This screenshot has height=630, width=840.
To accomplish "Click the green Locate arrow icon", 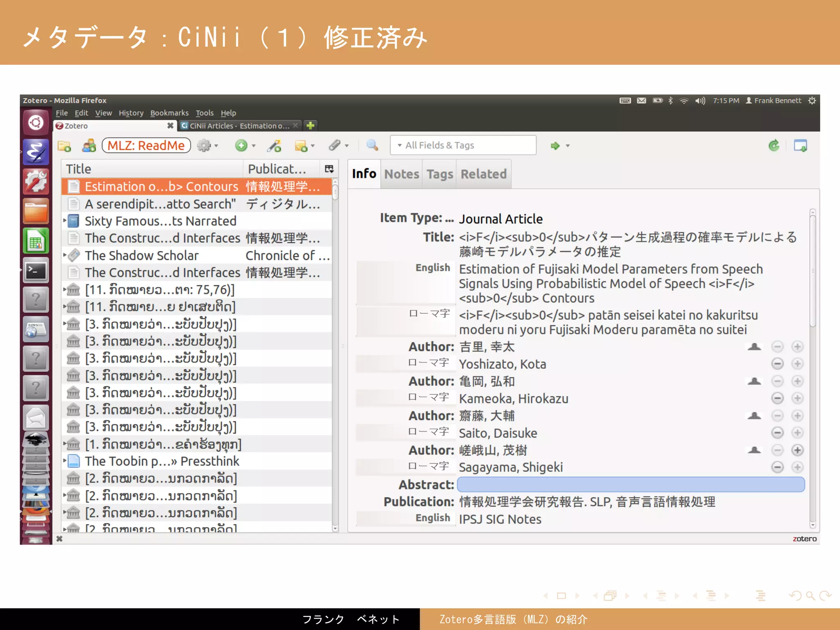I will pyautogui.click(x=555, y=146).
